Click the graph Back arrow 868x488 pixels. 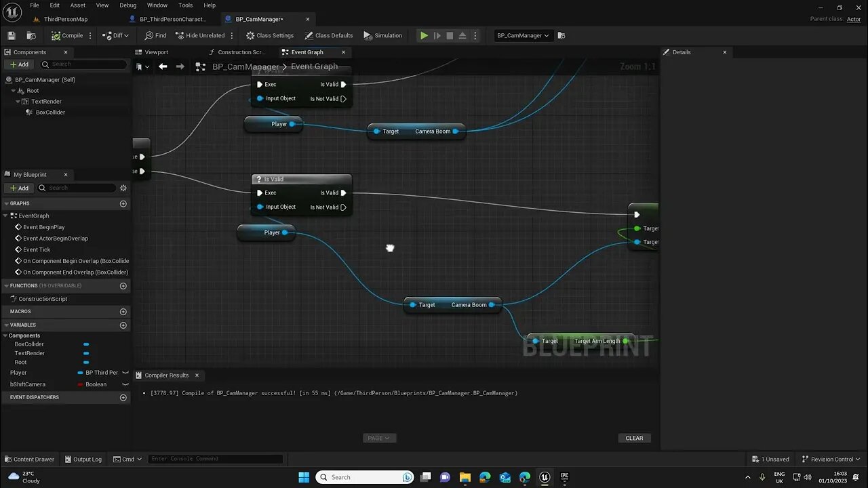click(x=163, y=66)
